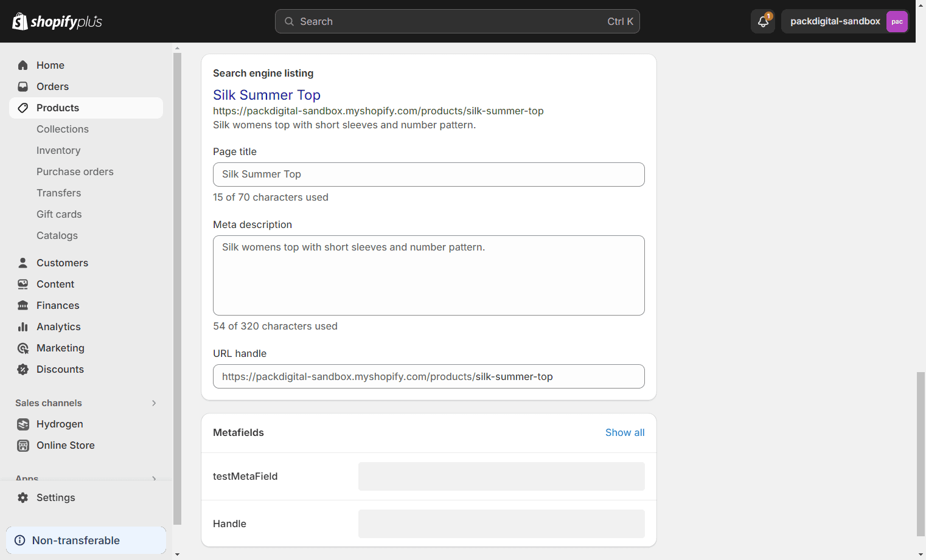Open the Orders inbox icon
Screen dimensions: 926x560
[x=23, y=86]
